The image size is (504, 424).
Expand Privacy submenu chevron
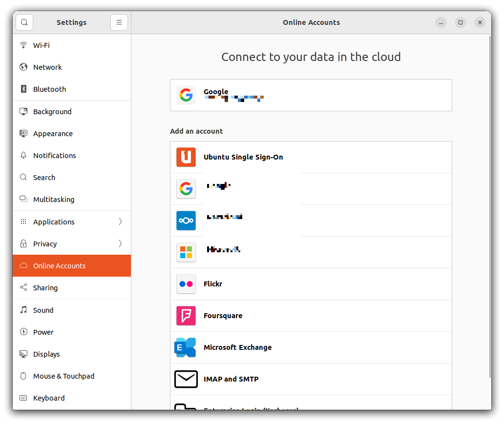pos(120,243)
